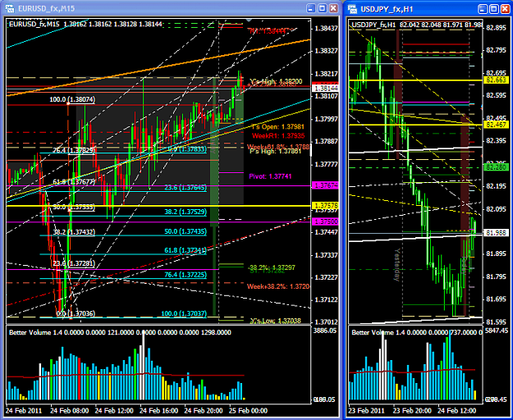Close the EURUSD_fx,M15 chart window
Viewport: 513px width, 420px height.
coord(333,8)
